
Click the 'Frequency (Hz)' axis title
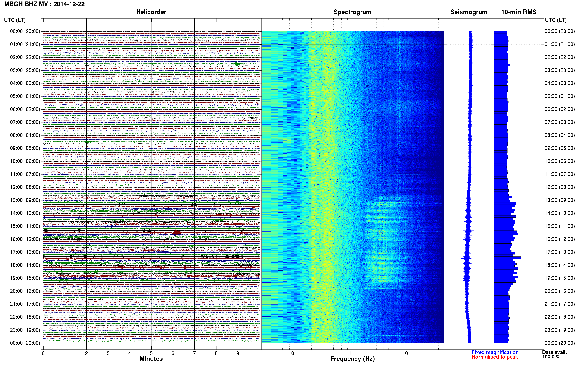tap(352, 359)
